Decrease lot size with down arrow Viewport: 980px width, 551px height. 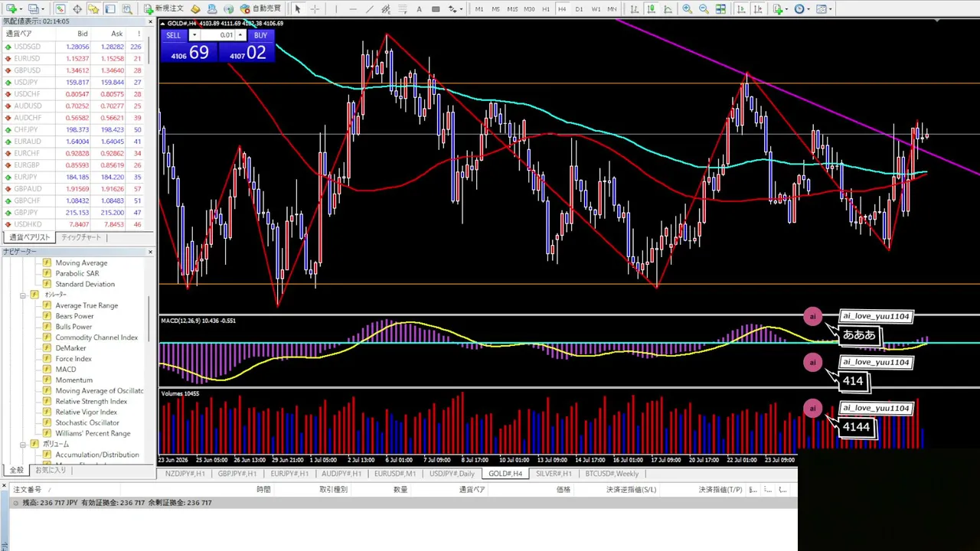click(194, 35)
